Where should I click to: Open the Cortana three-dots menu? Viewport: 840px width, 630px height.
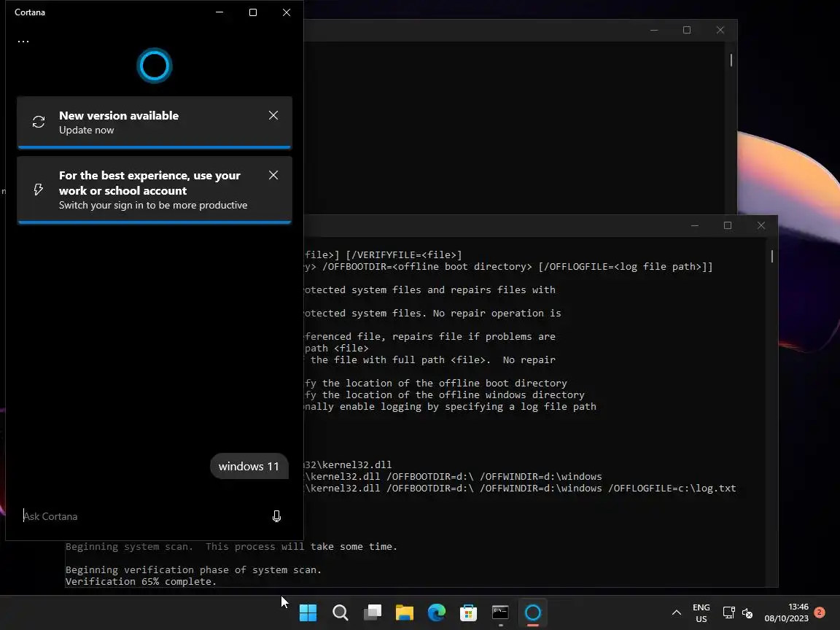point(23,42)
